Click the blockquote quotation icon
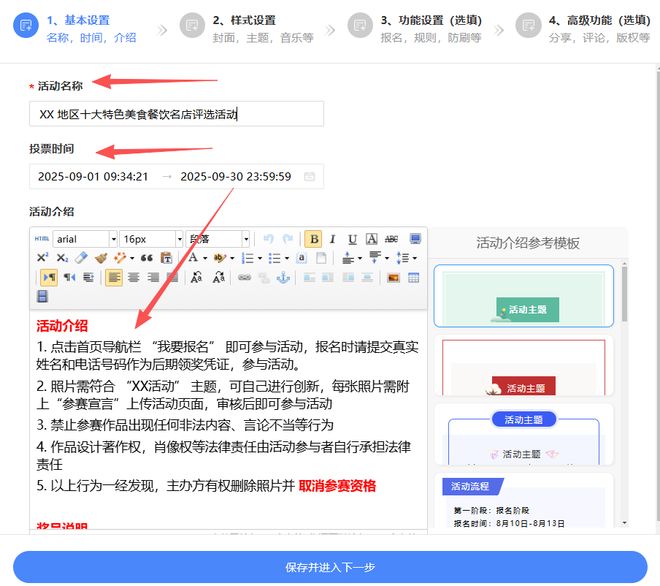 click(146, 258)
